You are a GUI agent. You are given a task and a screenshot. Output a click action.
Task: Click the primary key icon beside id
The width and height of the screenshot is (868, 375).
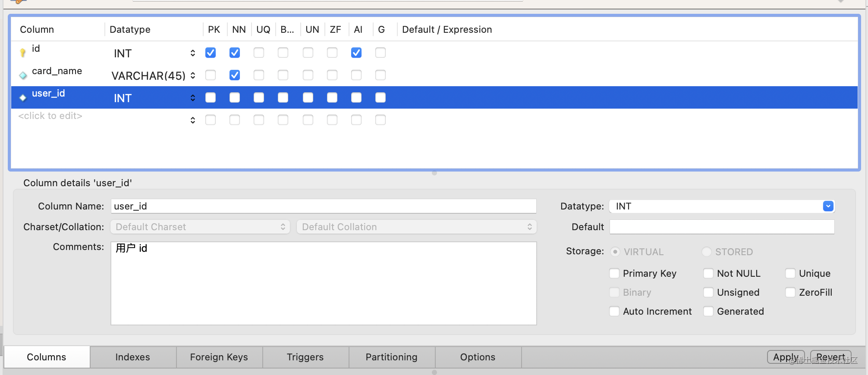pos(23,53)
